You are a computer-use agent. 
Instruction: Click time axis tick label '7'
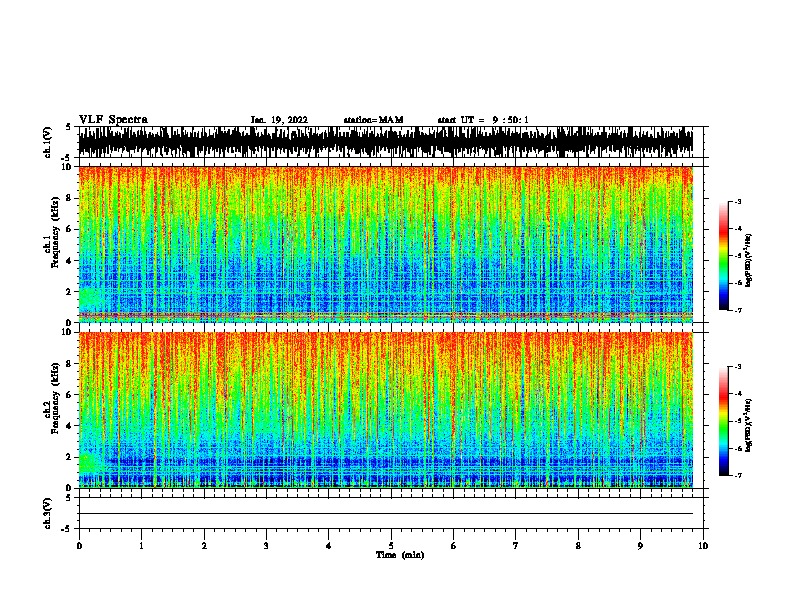[515, 546]
